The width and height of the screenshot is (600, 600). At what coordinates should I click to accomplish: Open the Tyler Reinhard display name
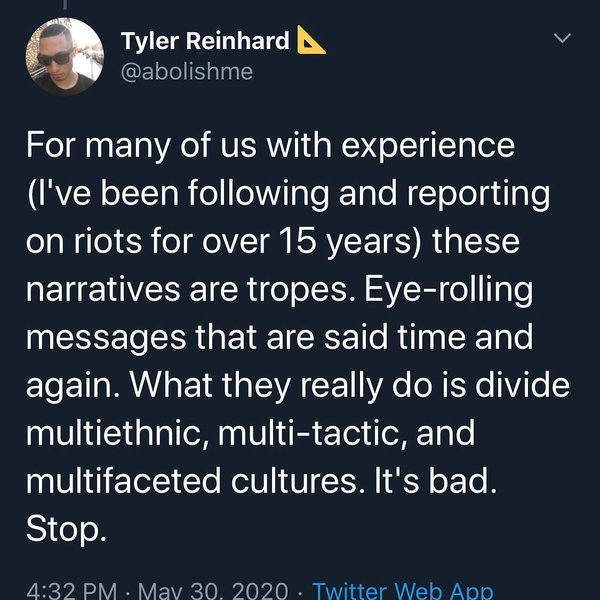point(205,41)
